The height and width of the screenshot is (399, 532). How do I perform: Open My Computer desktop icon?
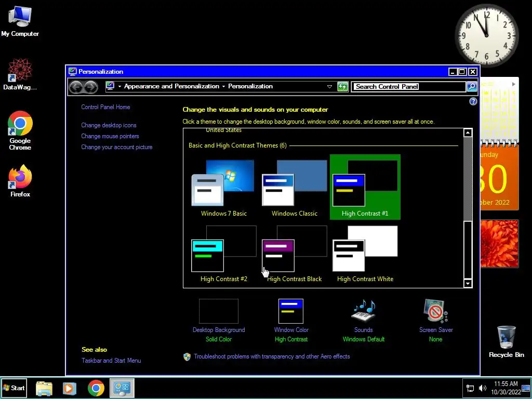[x=20, y=21]
